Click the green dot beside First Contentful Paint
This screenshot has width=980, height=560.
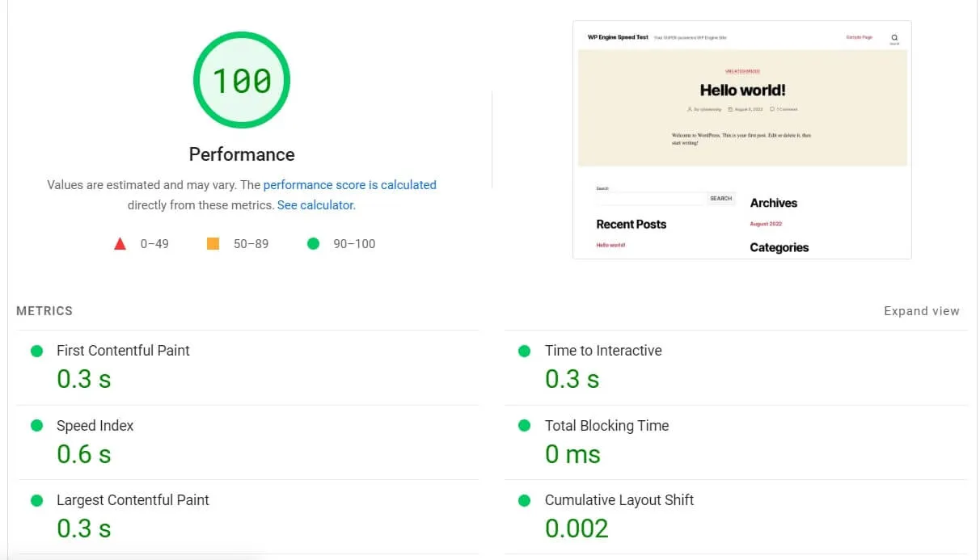(x=36, y=351)
